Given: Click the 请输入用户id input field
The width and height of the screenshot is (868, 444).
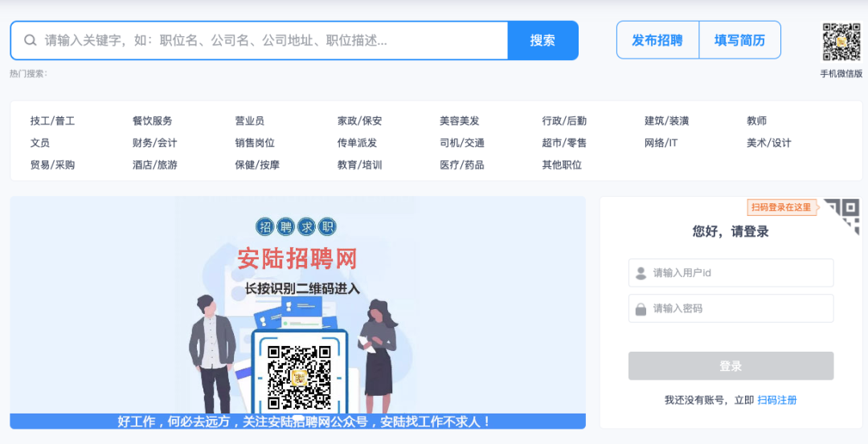Looking at the screenshot, I should tap(739, 273).
